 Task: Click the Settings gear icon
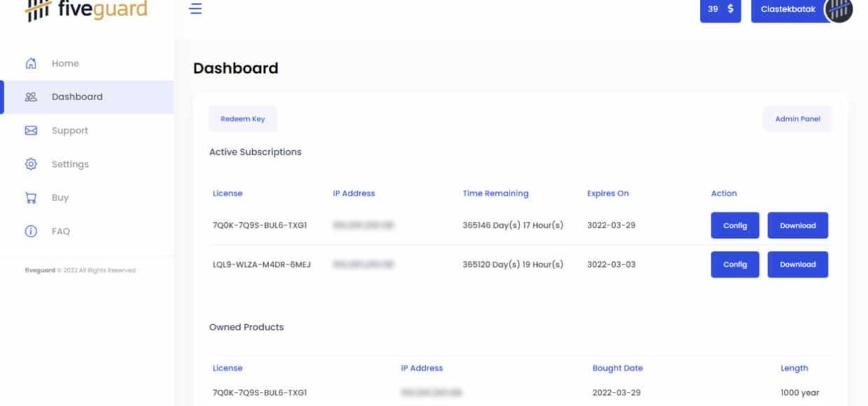coord(31,164)
